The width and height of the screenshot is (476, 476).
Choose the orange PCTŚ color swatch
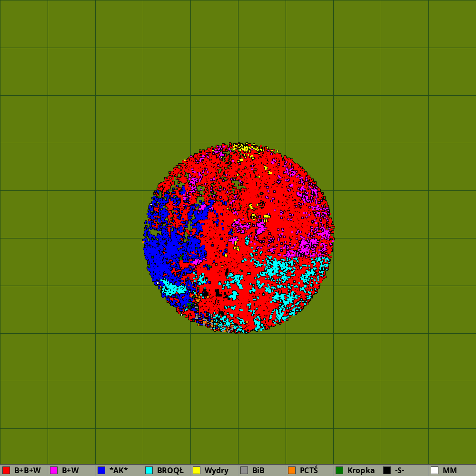coord(292,470)
